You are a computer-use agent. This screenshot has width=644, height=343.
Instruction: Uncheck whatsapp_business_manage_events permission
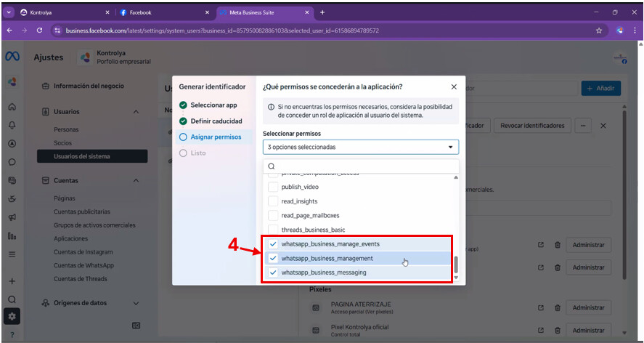[273, 244]
